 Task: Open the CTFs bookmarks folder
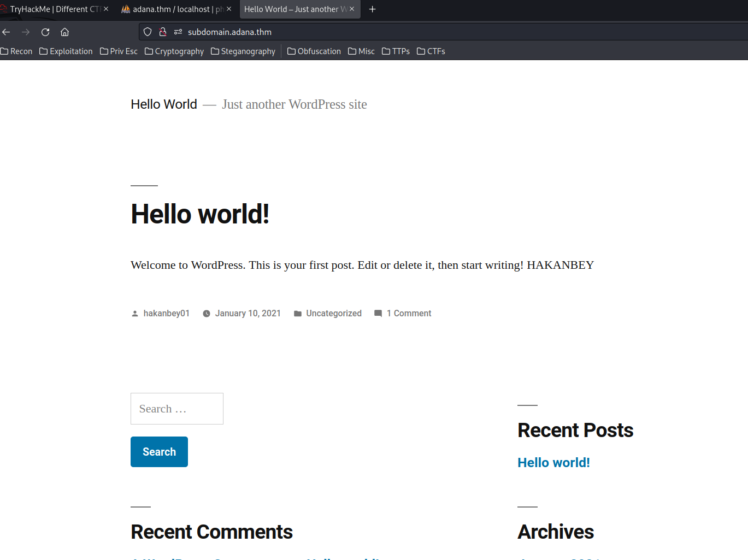(x=431, y=51)
